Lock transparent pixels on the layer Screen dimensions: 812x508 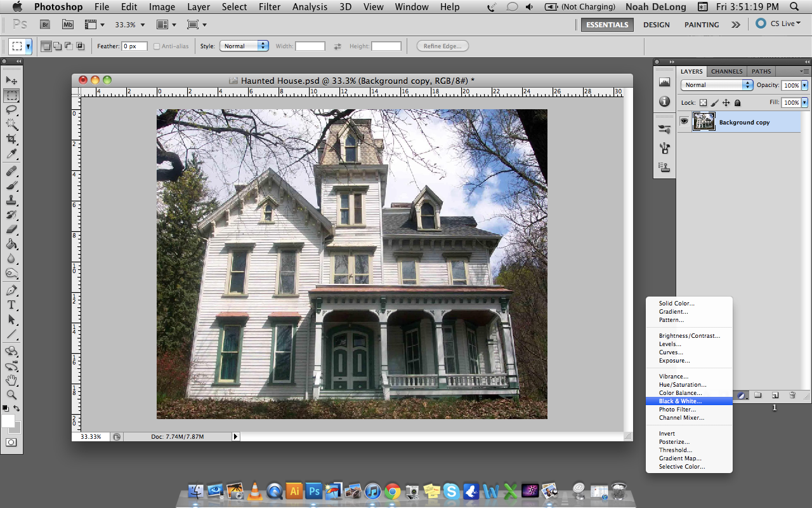coord(704,102)
